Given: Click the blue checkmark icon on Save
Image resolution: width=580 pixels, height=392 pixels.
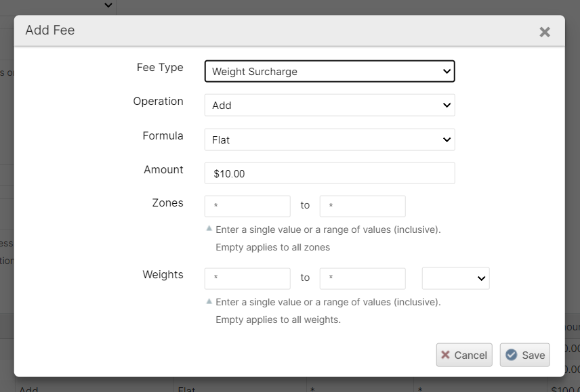Looking at the screenshot, I should (512, 355).
